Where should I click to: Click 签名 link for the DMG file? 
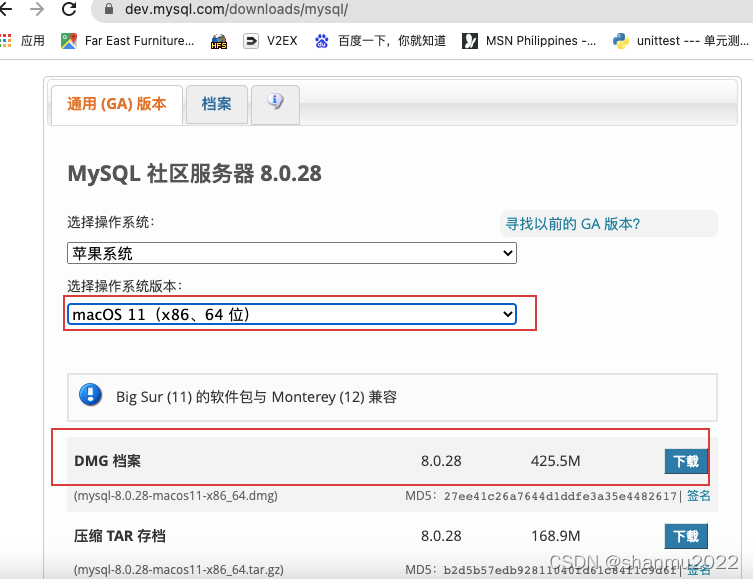[x=698, y=495]
